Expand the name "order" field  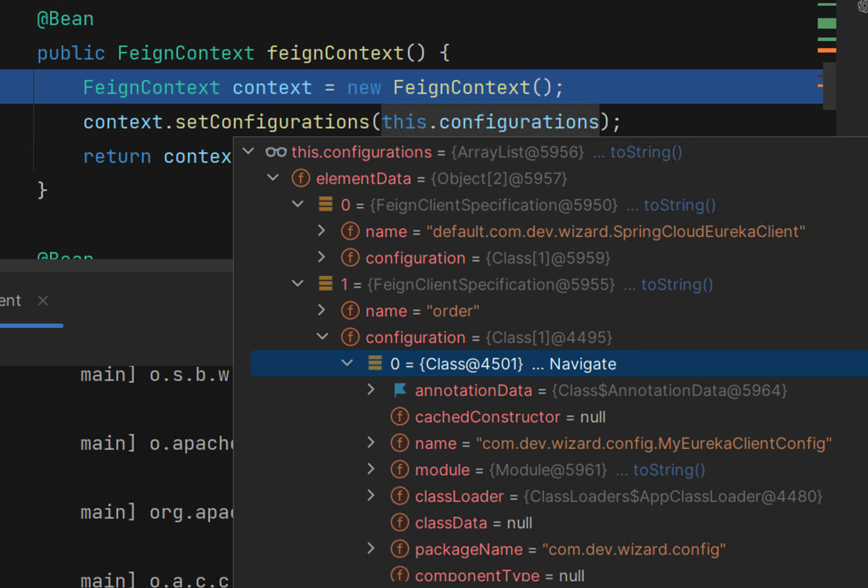(322, 310)
